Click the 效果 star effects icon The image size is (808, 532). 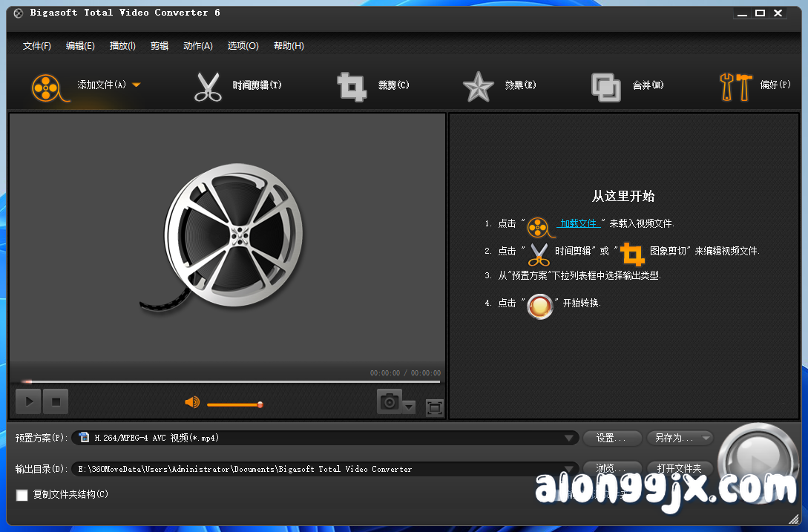click(478, 85)
